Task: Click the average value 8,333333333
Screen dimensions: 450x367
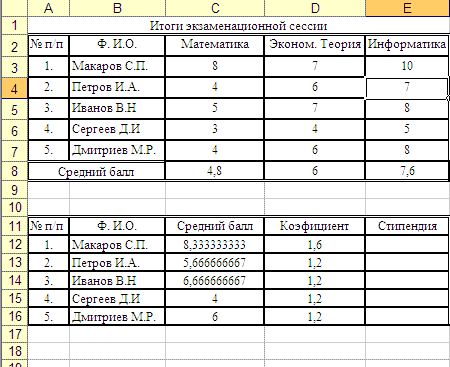Action: [x=215, y=245]
